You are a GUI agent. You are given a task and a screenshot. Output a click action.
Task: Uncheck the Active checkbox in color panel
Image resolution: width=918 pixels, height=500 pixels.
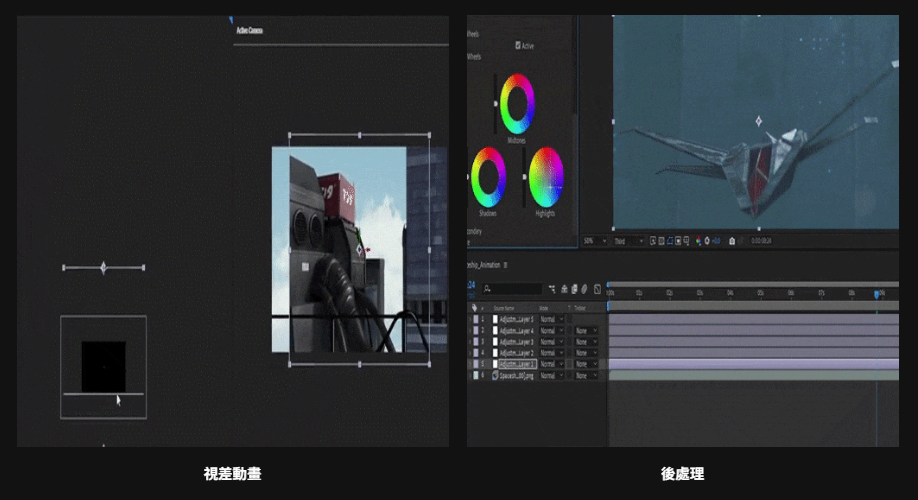tap(518, 45)
